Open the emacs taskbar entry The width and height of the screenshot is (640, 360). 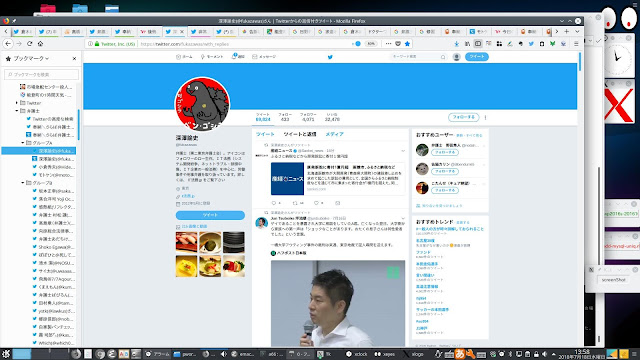243,354
